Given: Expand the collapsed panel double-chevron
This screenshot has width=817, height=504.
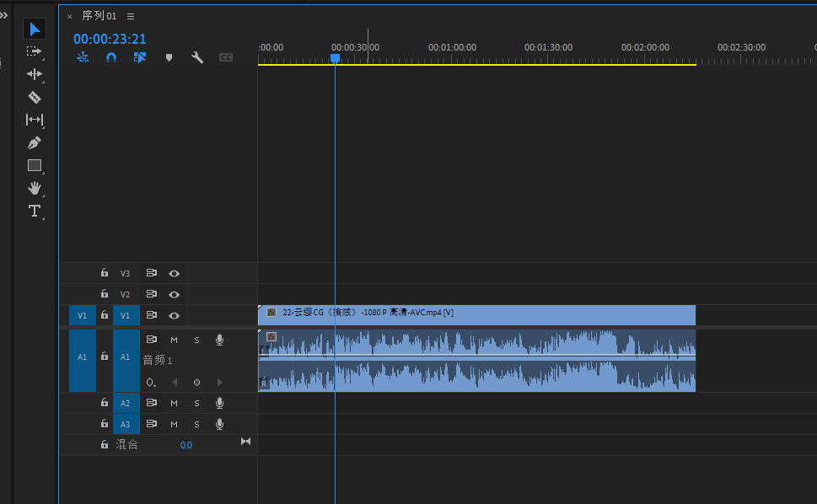Looking at the screenshot, I should (x=4, y=15).
